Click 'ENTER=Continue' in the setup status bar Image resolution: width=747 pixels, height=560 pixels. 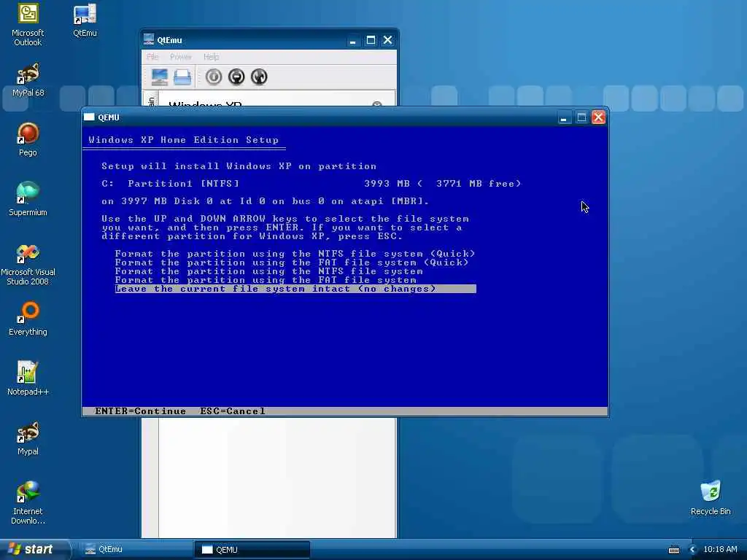140,411
